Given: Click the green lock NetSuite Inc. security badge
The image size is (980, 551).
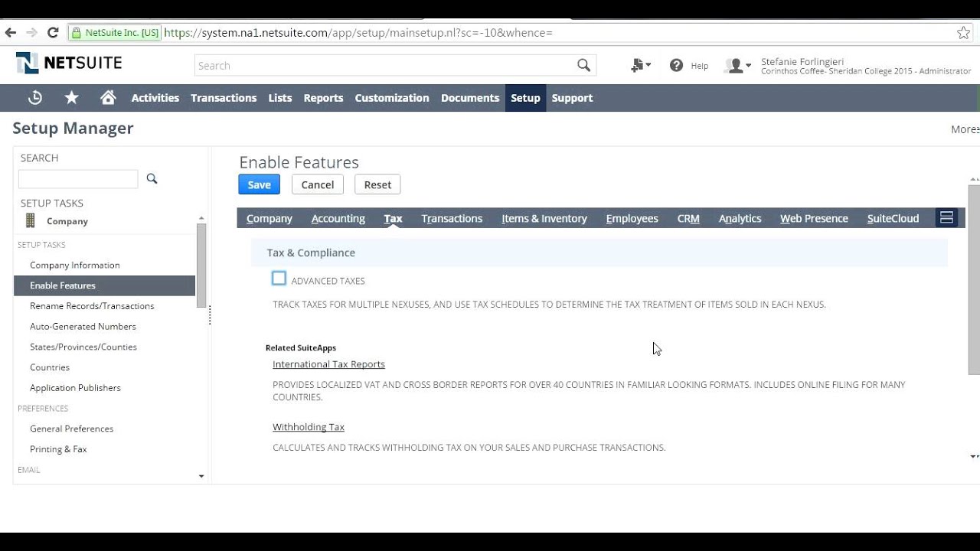Looking at the screenshot, I should pyautogui.click(x=114, y=33).
